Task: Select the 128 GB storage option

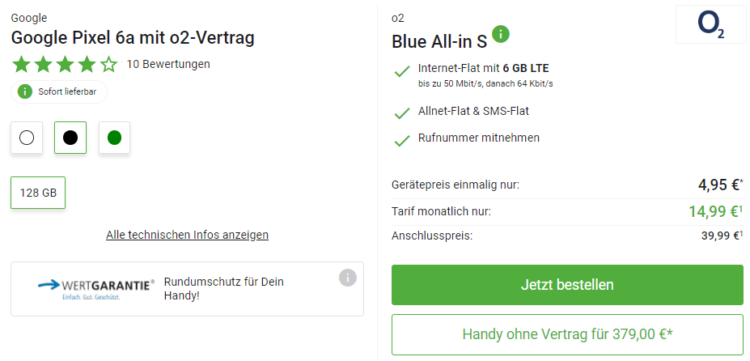Action: pyautogui.click(x=38, y=193)
